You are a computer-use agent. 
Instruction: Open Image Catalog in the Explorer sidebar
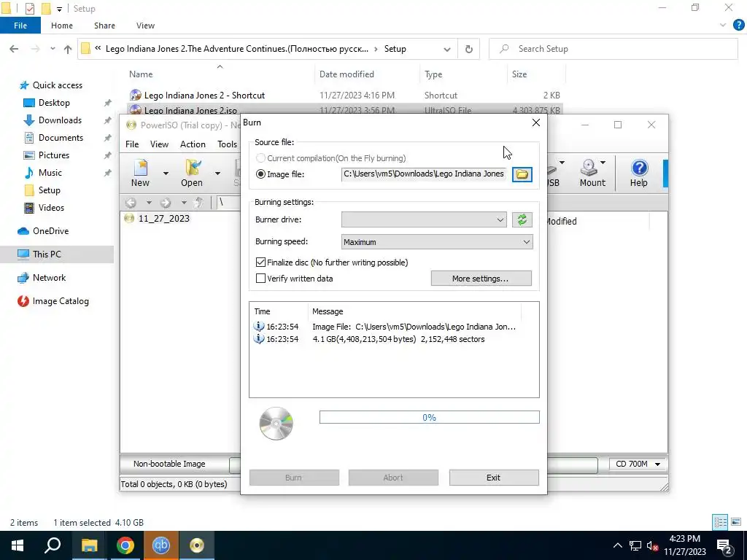(53, 301)
